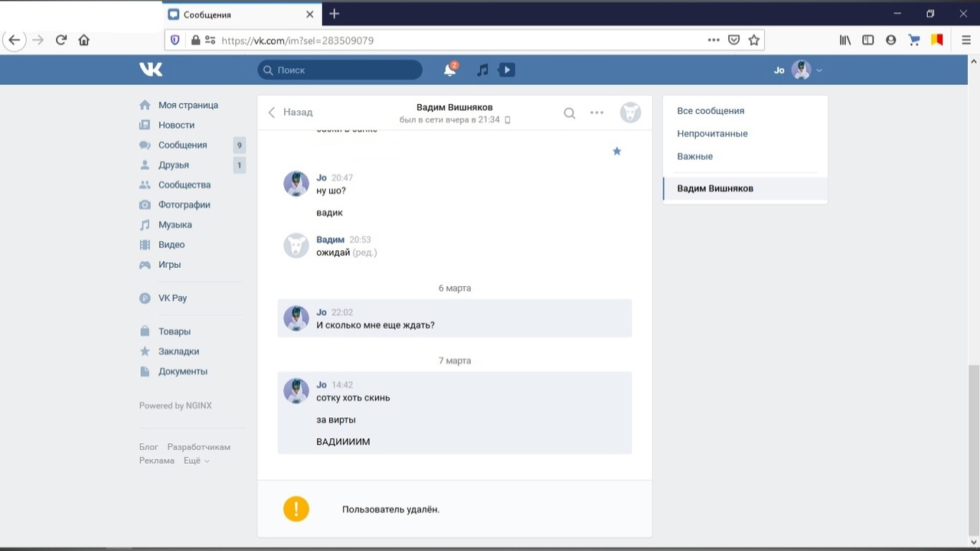Toggle Firefox sidebar view icon
The height and width of the screenshot is (551, 980).
click(867, 40)
